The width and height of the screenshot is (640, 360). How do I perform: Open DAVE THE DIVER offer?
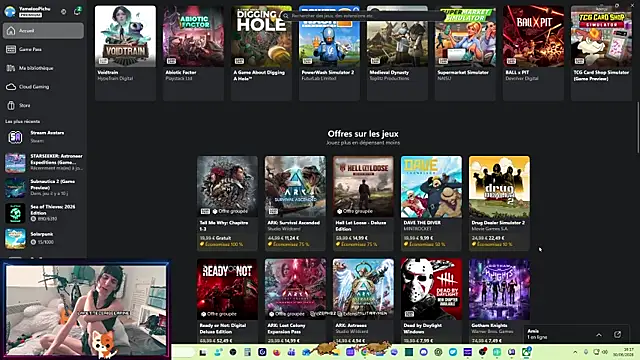click(x=431, y=203)
